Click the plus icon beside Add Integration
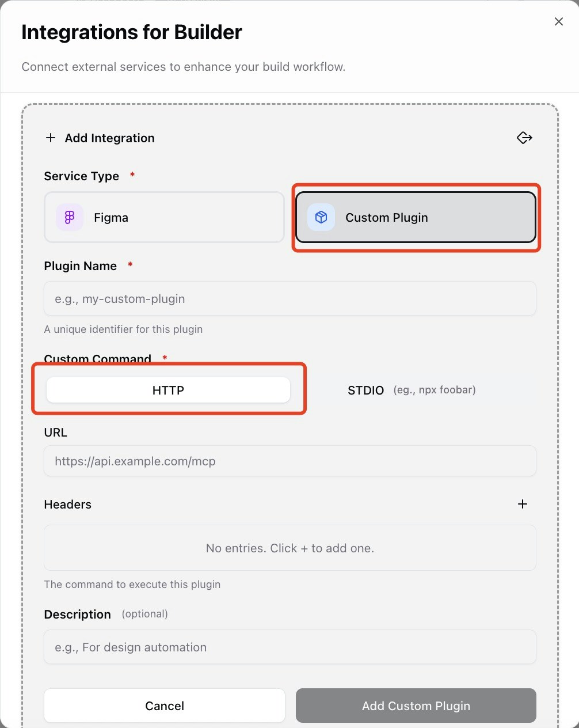 [x=51, y=138]
